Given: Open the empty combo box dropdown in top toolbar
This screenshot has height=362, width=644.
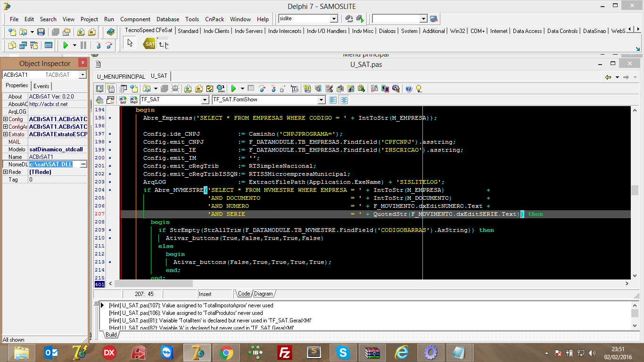Looking at the screenshot, I should coord(423,19).
